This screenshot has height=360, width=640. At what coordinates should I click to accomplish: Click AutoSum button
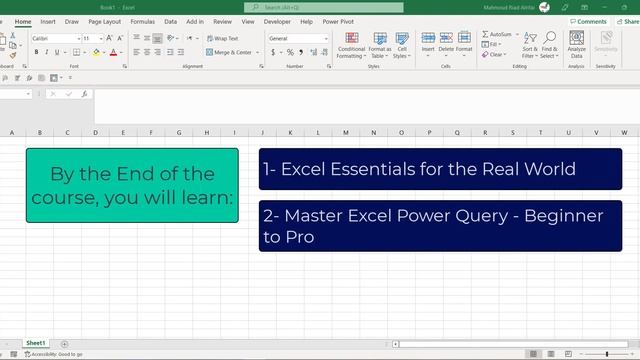click(x=497, y=34)
